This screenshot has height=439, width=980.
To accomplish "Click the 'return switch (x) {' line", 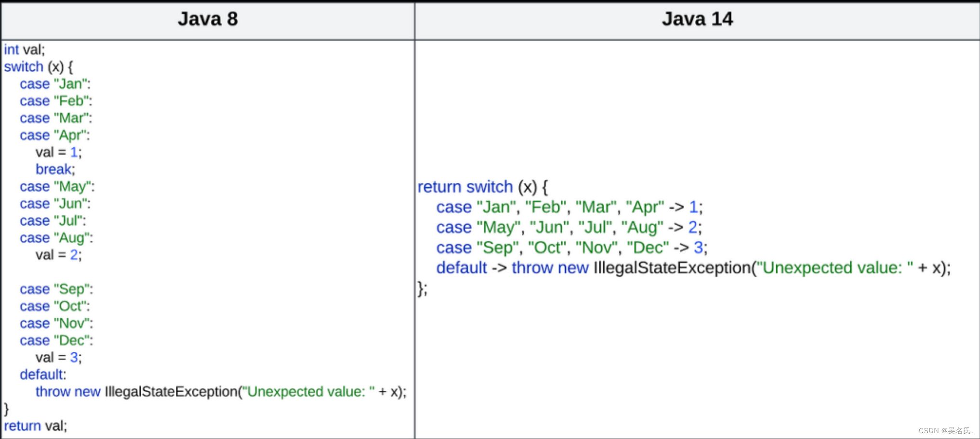I will (483, 187).
